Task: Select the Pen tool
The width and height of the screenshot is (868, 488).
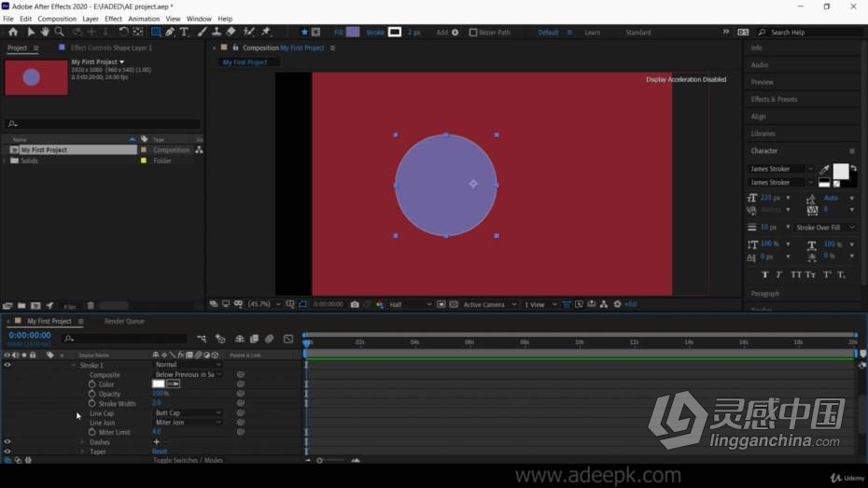Action: [x=170, y=32]
